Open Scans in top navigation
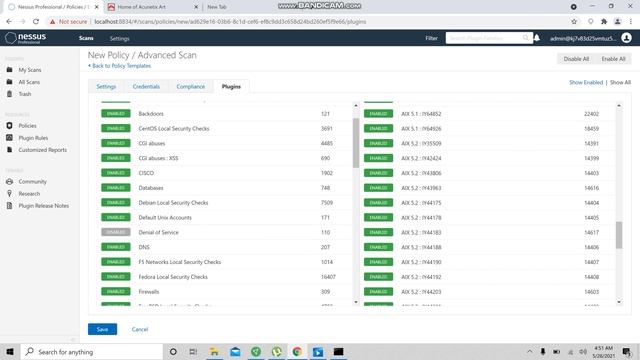Screen dimensions: 640x360 86,38
